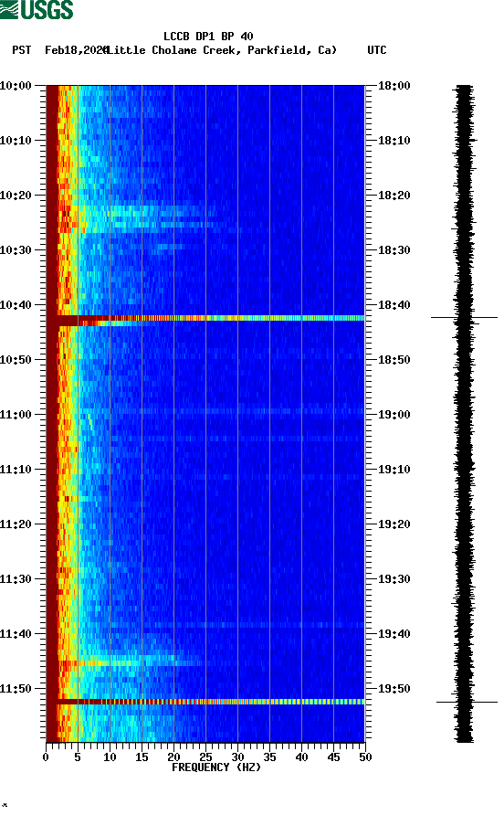
Task: Click the '18:20' UTC time label
Action: tap(394, 195)
